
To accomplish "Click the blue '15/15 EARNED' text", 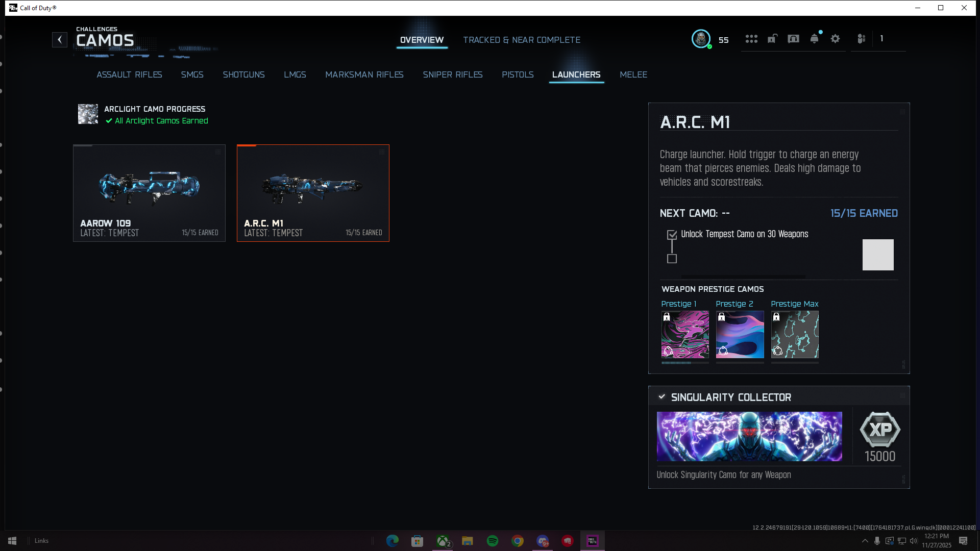I will (x=864, y=213).
